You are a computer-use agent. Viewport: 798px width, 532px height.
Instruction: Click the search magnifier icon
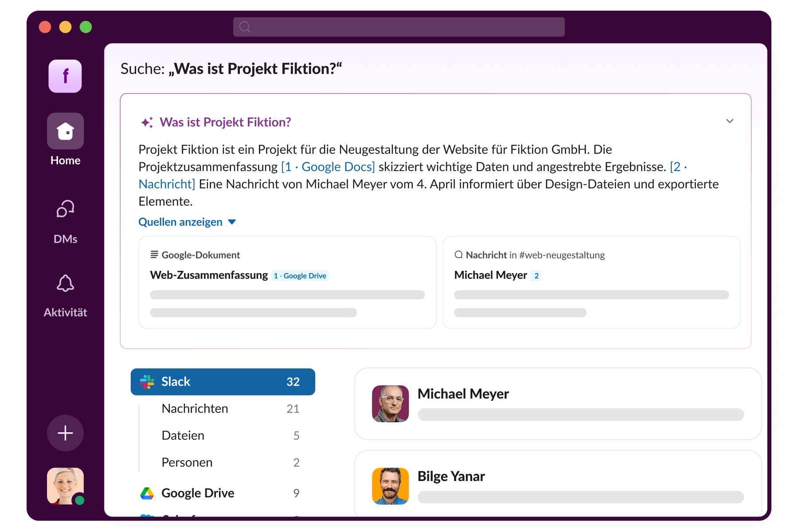click(x=245, y=27)
